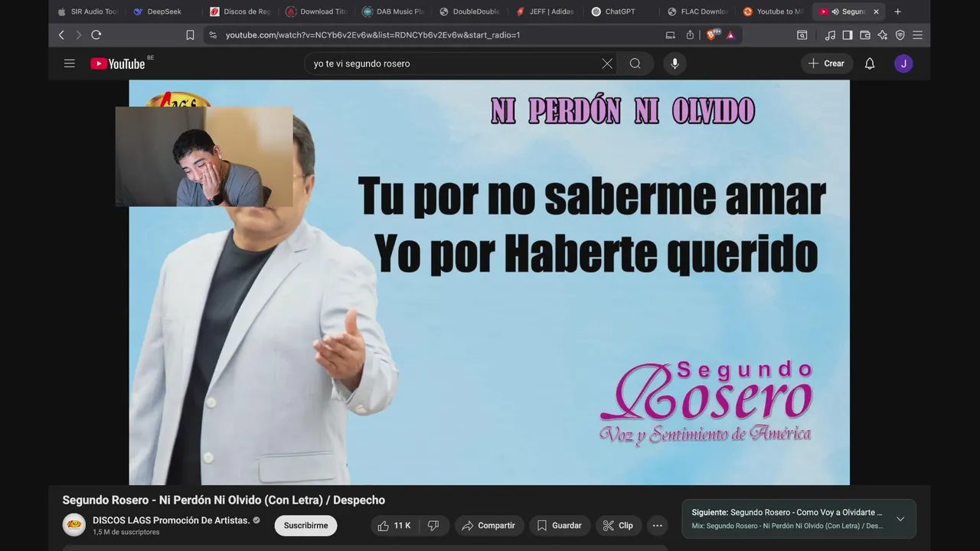Open the Leo AI sparkle icon
Image resolution: width=980 pixels, height=551 pixels.
[x=883, y=34]
